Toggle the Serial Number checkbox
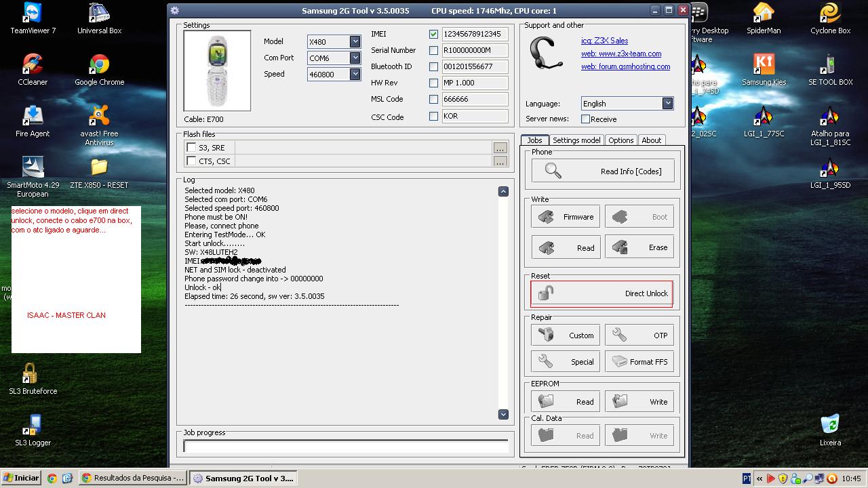 point(433,50)
